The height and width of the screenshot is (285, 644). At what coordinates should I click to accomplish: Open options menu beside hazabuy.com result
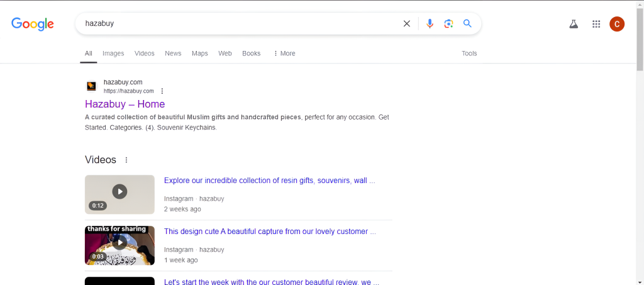pos(162,91)
